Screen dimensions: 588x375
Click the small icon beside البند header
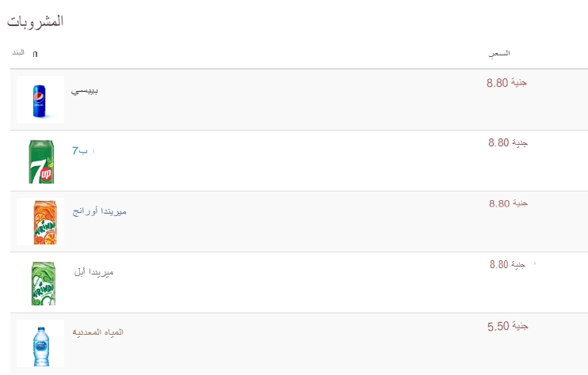(35, 54)
